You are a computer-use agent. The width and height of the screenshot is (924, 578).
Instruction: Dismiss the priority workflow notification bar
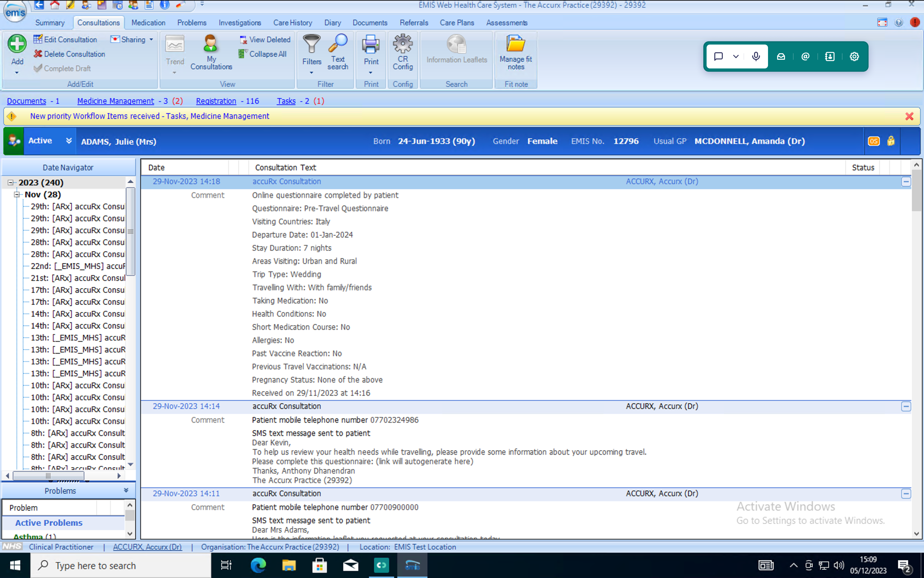click(x=909, y=116)
